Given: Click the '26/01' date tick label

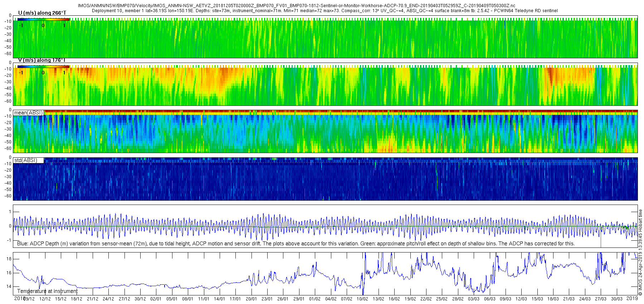Looking at the screenshot, I should 283,299.
